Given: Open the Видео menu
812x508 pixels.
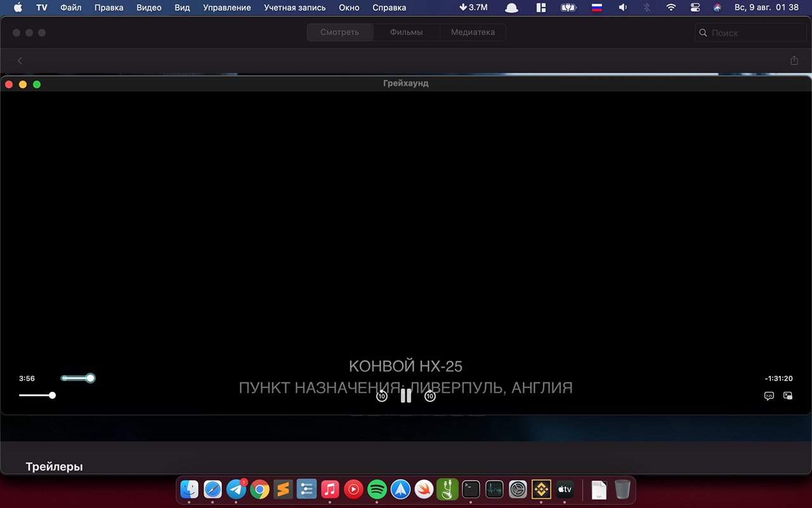Looking at the screenshot, I should 149,8.
